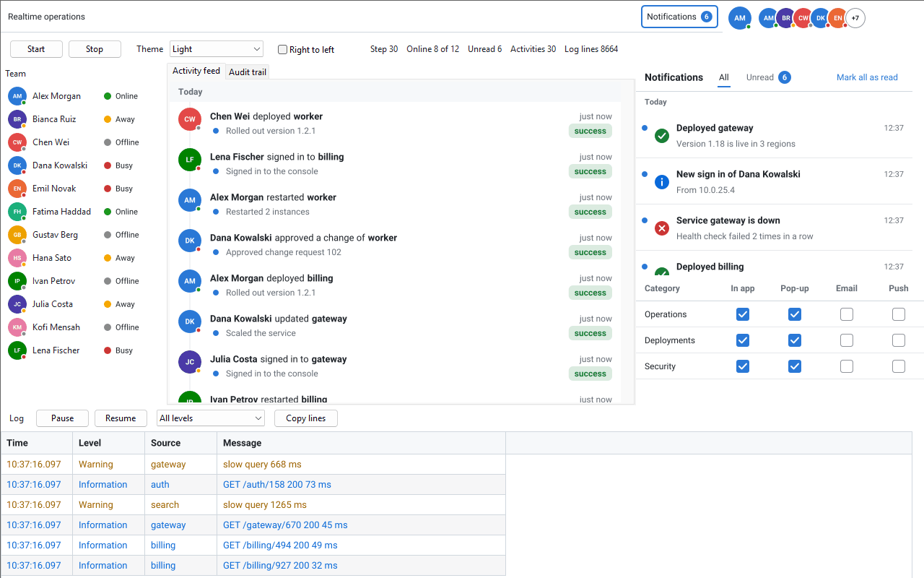Click Fatima Haddad's FH avatar in Team list
This screenshot has width=924, height=578.
coord(17,212)
